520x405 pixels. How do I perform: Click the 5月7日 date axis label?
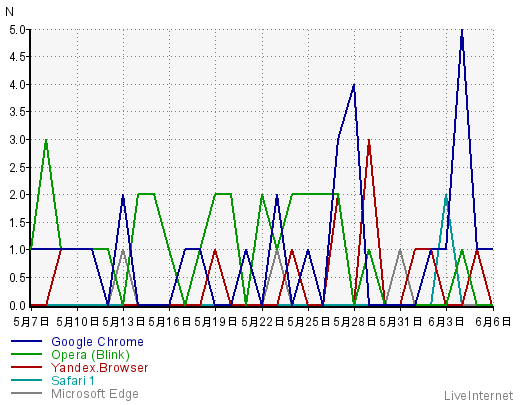pos(31,322)
